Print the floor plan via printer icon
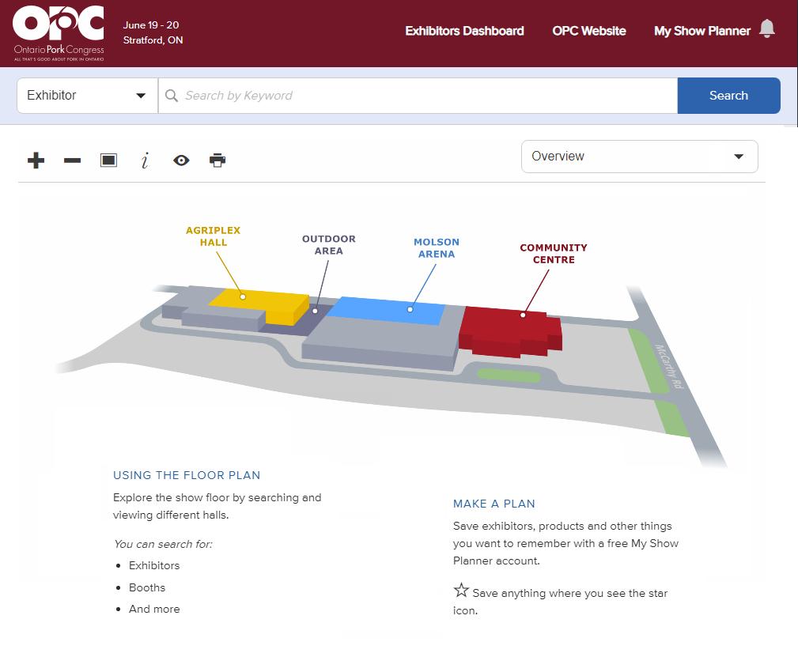The width and height of the screenshot is (798, 672). 217,160
